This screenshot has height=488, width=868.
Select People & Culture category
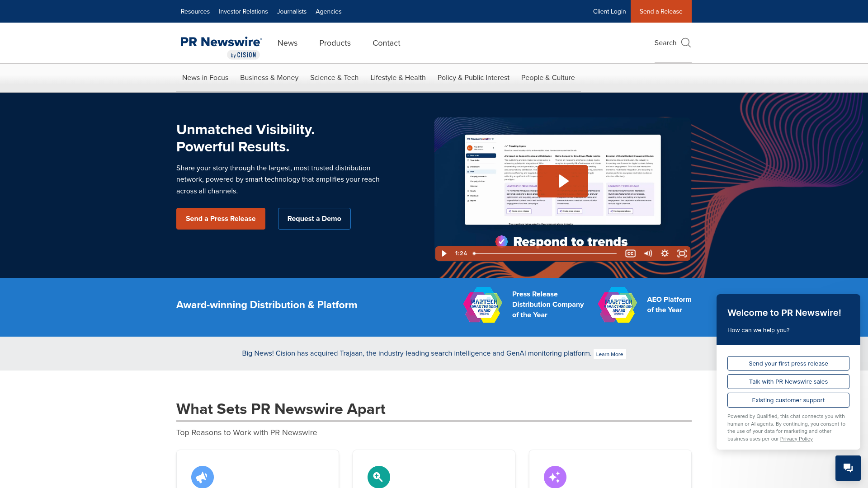[548, 78]
